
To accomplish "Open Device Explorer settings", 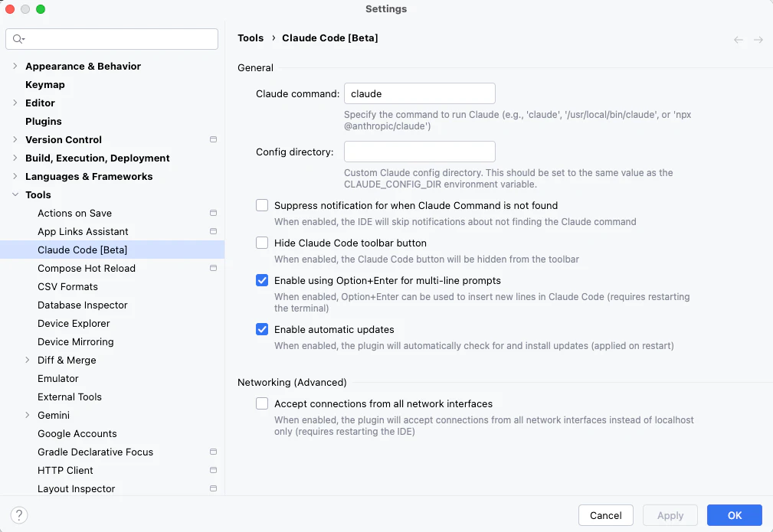I will pos(74,323).
